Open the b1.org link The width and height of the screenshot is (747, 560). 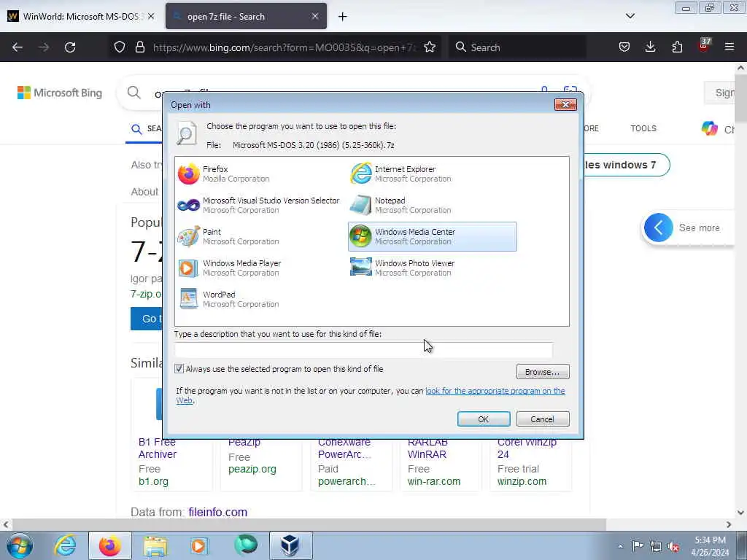tap(153, 481)
